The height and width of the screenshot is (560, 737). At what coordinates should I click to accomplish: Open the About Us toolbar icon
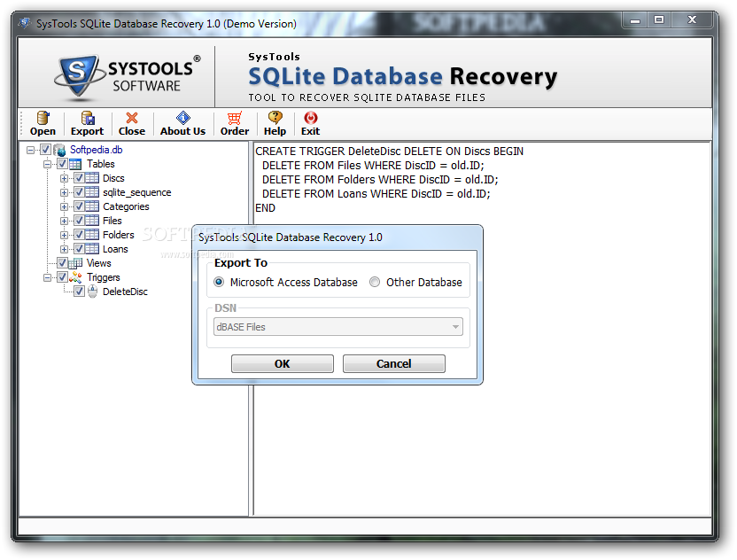tap(182, 118)
